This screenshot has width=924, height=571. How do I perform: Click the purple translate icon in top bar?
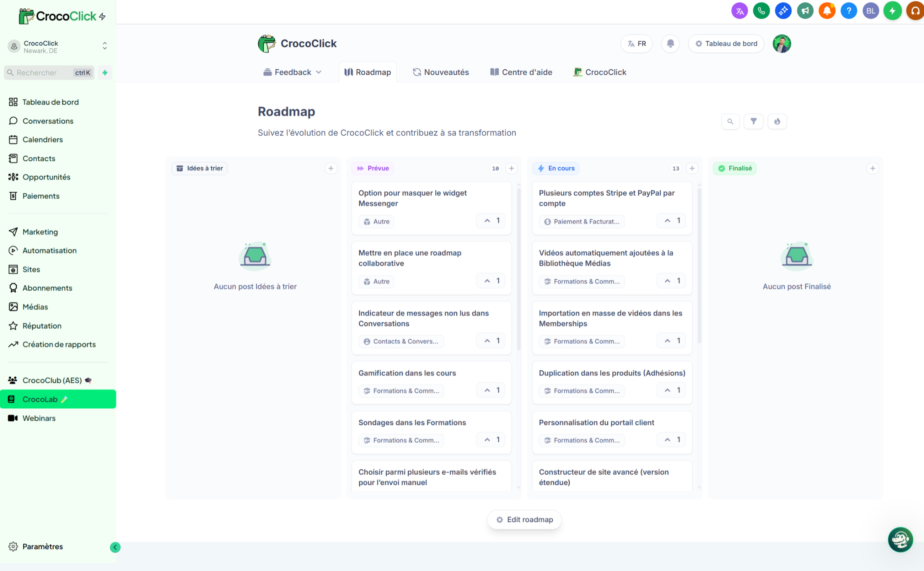tap(739, 11)
